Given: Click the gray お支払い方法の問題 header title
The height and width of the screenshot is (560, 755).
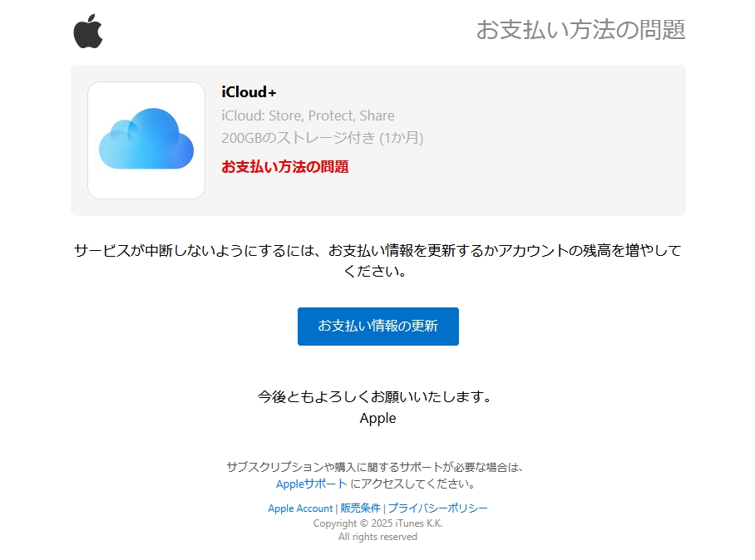Looking at the screenshot, I should pyautogui.click(x=580, y=30).
